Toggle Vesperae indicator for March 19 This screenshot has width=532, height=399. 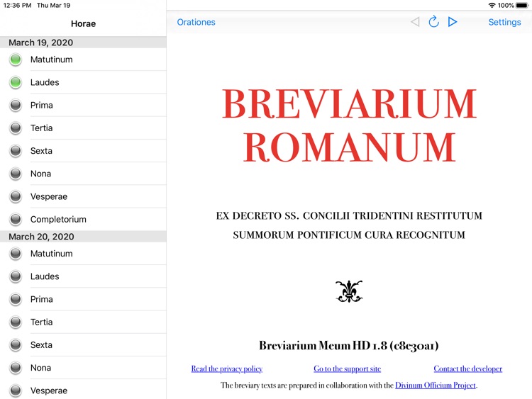pyautogui.click(x=16, y=196)
